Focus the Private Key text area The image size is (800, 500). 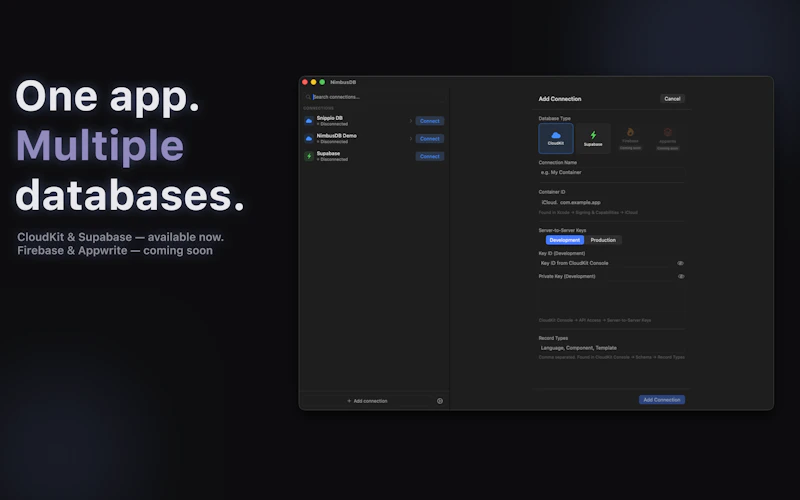pos(611,299)
